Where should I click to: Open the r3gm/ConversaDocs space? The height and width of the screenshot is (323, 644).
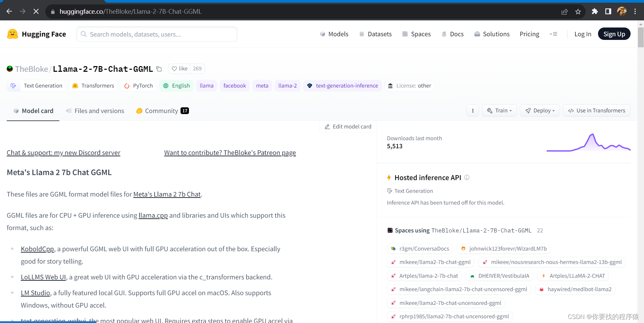coord(420,249)
